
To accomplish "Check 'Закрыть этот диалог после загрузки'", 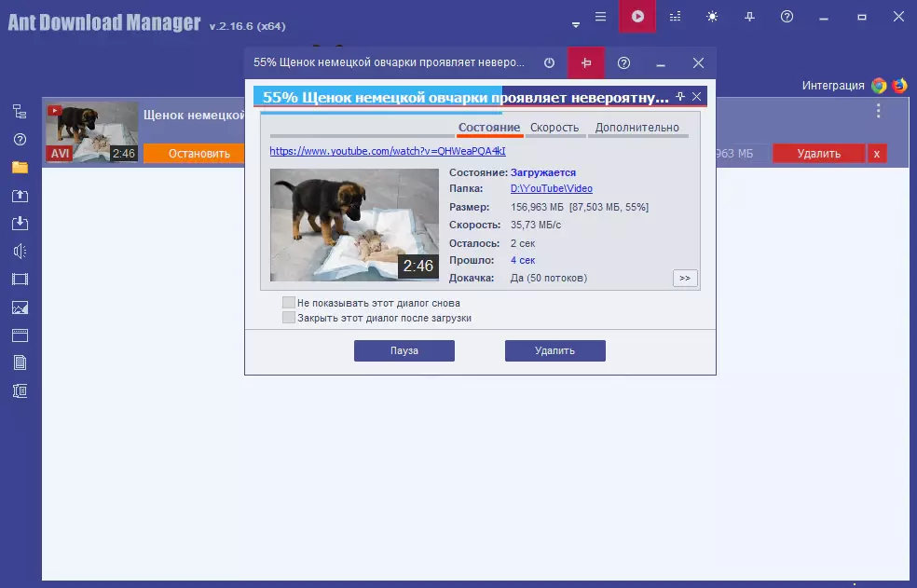I will click(x=289, y=318).
